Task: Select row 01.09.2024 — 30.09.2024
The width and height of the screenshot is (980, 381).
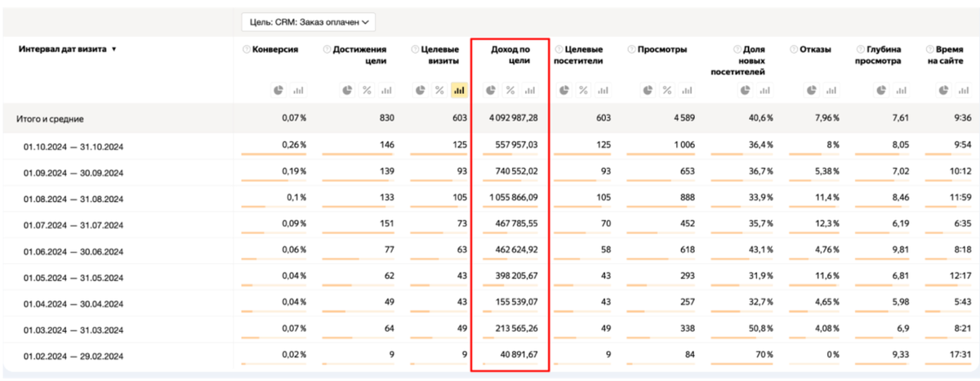Action: click(x=73, y=173)
